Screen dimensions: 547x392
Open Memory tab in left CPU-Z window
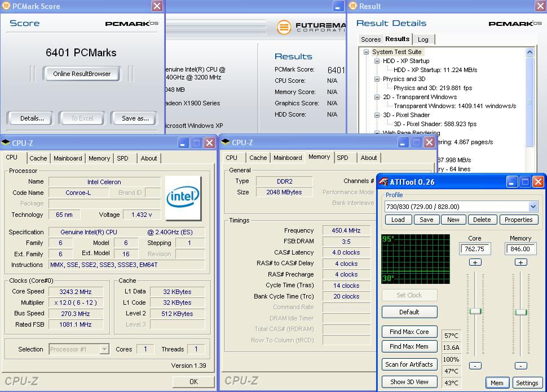[x=99, y=158]
